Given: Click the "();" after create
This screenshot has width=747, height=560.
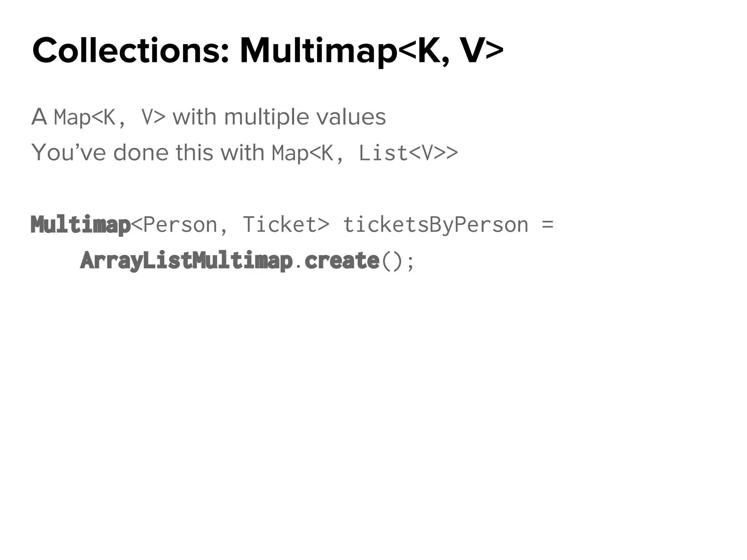Looking at the screenshot, I should click(398, 261).
